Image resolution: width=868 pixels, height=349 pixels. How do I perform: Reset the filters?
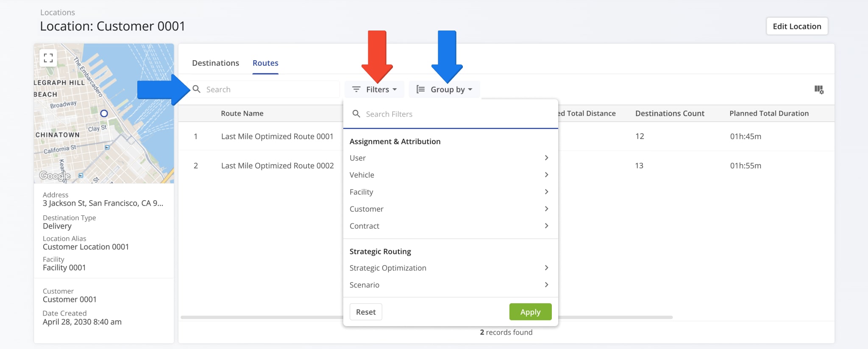coord(366,312)
